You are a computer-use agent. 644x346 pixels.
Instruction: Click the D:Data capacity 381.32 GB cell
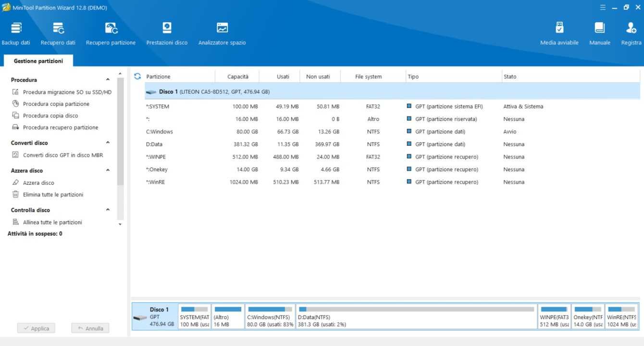point(245,144)
